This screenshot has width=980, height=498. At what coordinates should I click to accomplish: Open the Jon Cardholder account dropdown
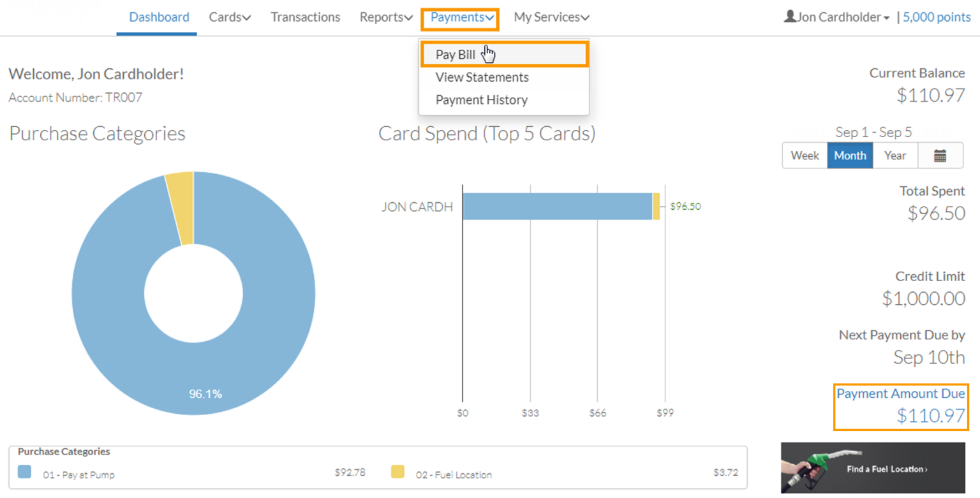click(837, 17)
